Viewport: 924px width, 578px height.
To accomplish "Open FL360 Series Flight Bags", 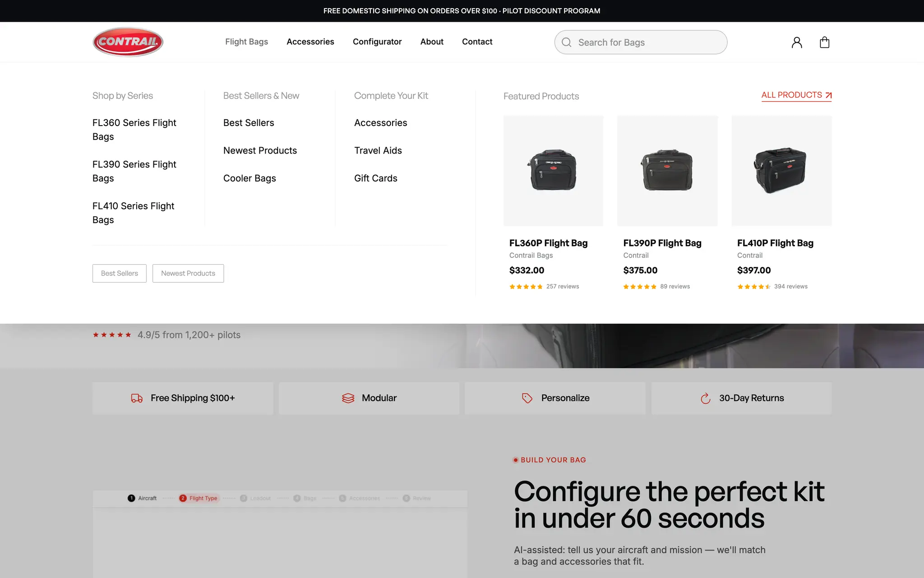I will pos(134,130).
